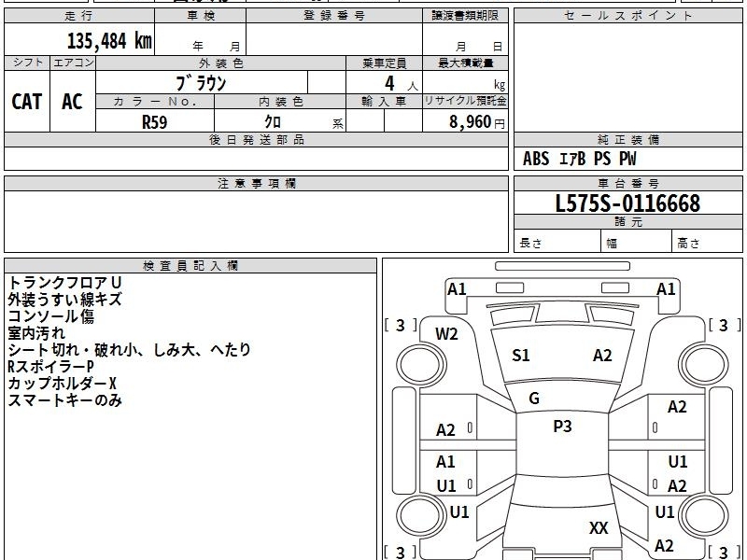This screenshot has height=560, width=747.
Task: Click the 諸元 header
Action: coord(627,222)
